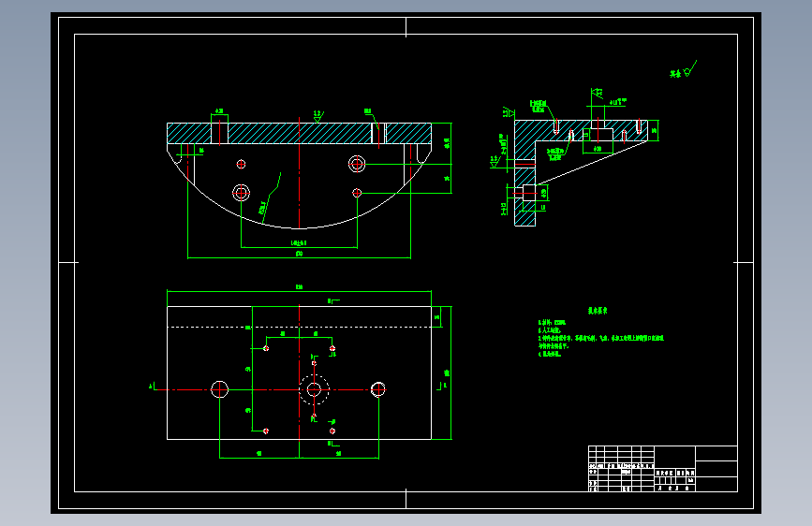Click the section marker below the plan view's bottom edge

pyautogui.click(x=333, y=444)
